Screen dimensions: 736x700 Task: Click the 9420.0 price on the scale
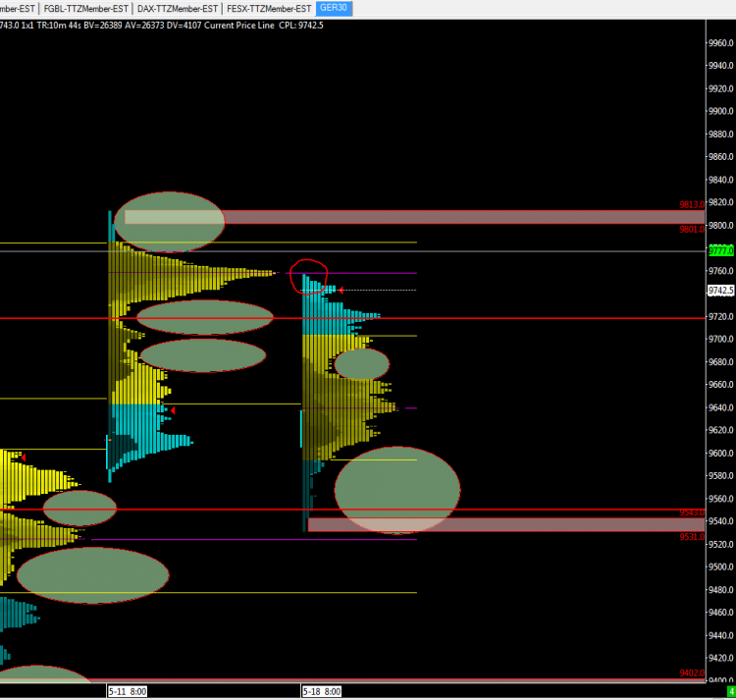pos(720,658)
